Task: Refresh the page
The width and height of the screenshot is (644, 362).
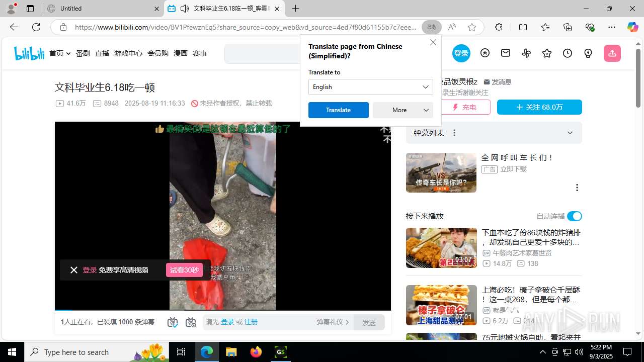Action: pyautogui.click(x=36, y=27)
